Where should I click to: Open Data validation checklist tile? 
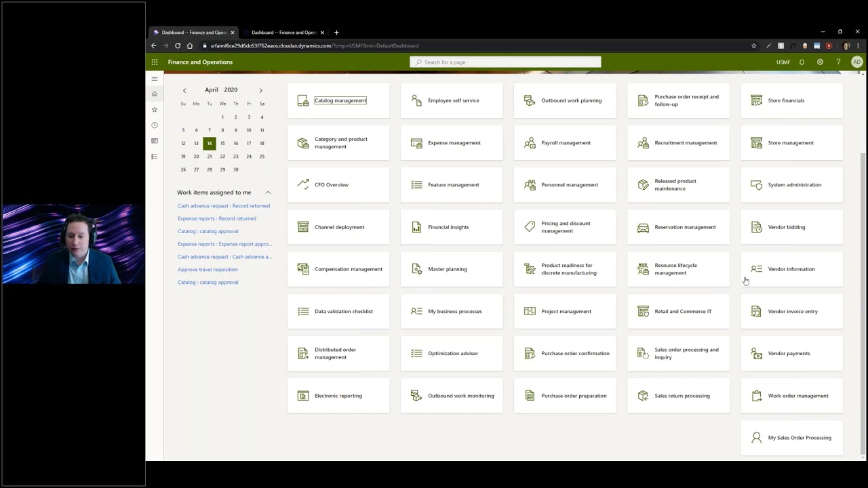(339, 311)
